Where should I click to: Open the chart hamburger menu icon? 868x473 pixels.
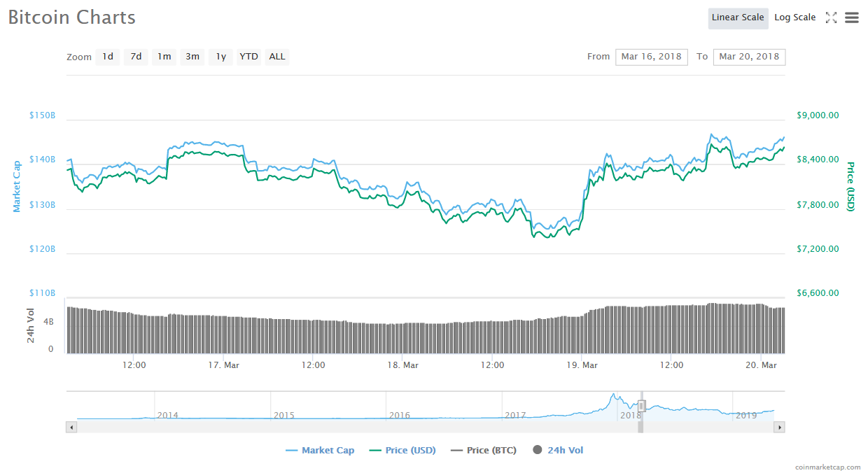click(851, 17)
